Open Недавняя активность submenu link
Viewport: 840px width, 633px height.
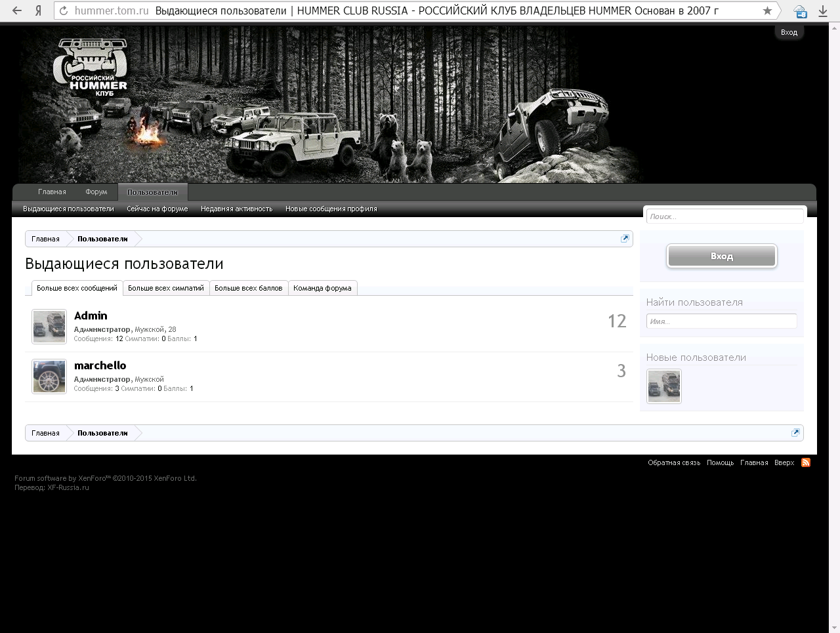pyautogui.click(x=237, y=209)
